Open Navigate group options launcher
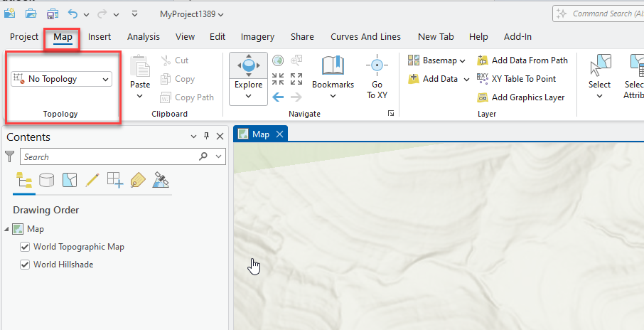Screen dimensions: 644x330 [x=390, y=113]
